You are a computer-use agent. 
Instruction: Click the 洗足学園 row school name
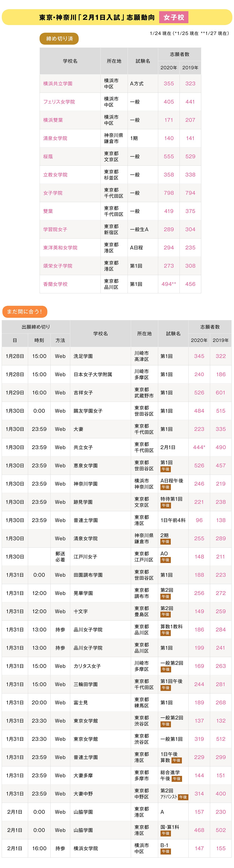(x=83, y=356)
